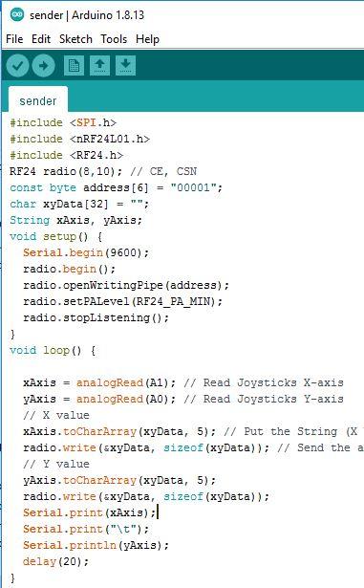The width and height of the screenshot is (364, 588).
Task: Click the Verify checkmark button
Action: (17, 66)
